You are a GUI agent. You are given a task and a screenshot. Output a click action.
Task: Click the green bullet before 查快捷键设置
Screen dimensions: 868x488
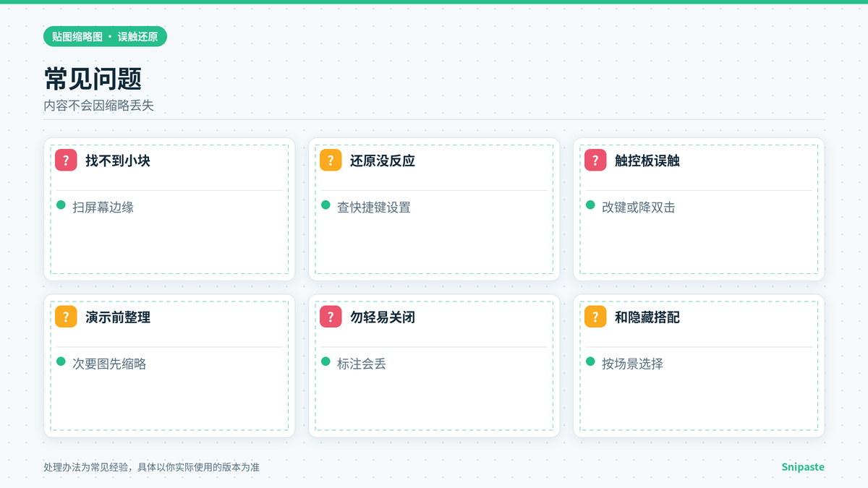tap(326, 205)
